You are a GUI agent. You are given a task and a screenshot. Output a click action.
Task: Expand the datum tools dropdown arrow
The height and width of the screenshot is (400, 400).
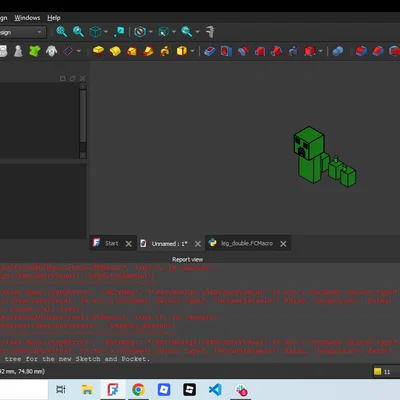[x=79, y=51]
